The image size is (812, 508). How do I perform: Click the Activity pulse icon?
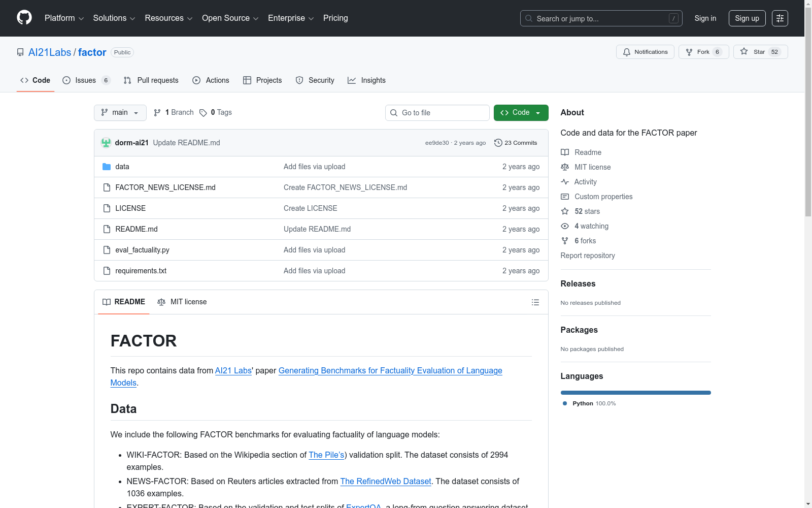tap(565, 182)
